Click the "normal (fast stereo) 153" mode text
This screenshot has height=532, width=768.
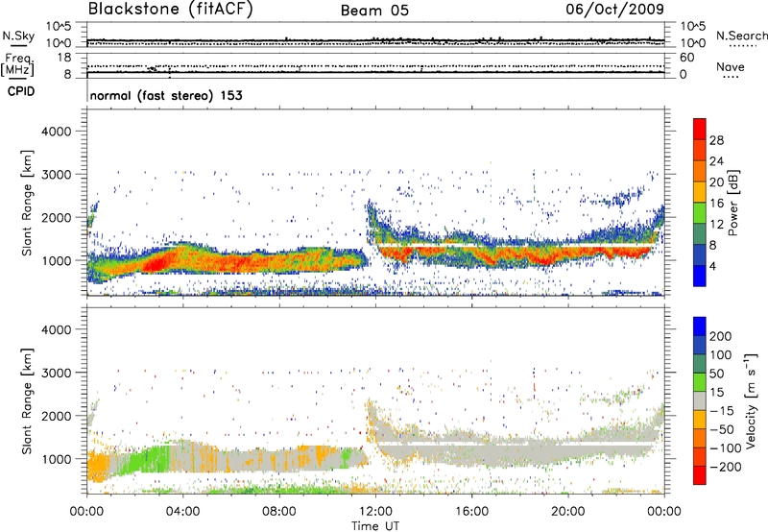(166, 95)
